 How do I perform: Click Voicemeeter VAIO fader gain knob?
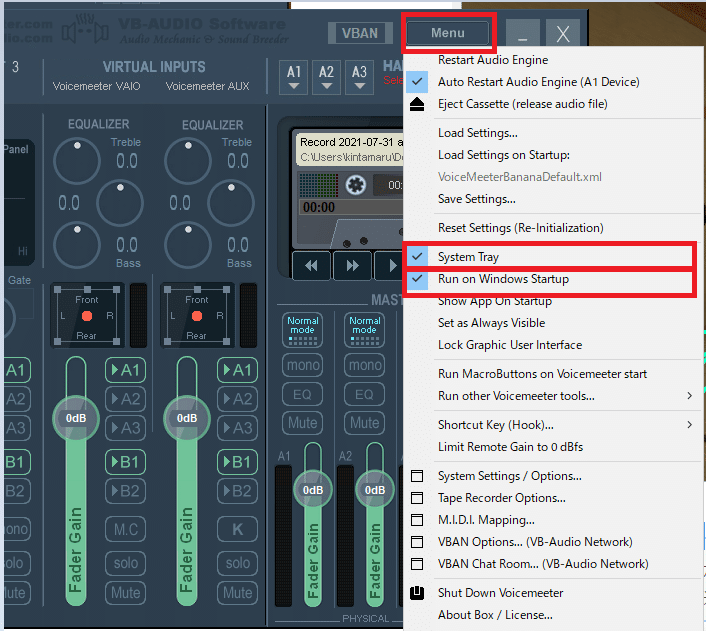point(76,418)
